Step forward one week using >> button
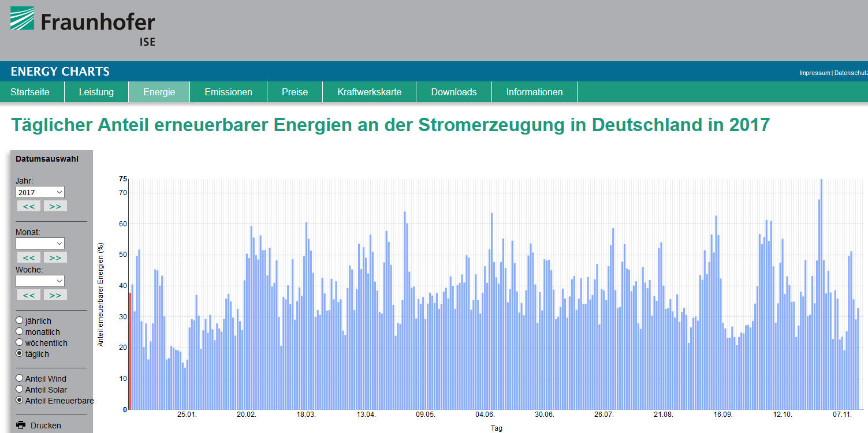The height and width of the screenshot is (433, 868). point(55,295)
